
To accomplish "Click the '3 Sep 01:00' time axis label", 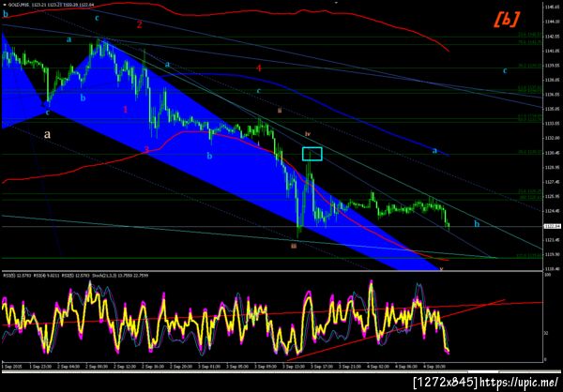I will [x=211, y=367].
